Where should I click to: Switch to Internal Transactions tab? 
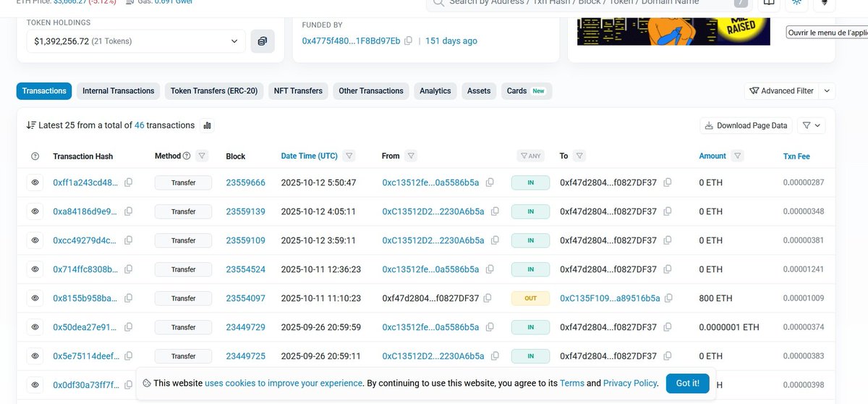pos(118,91)
